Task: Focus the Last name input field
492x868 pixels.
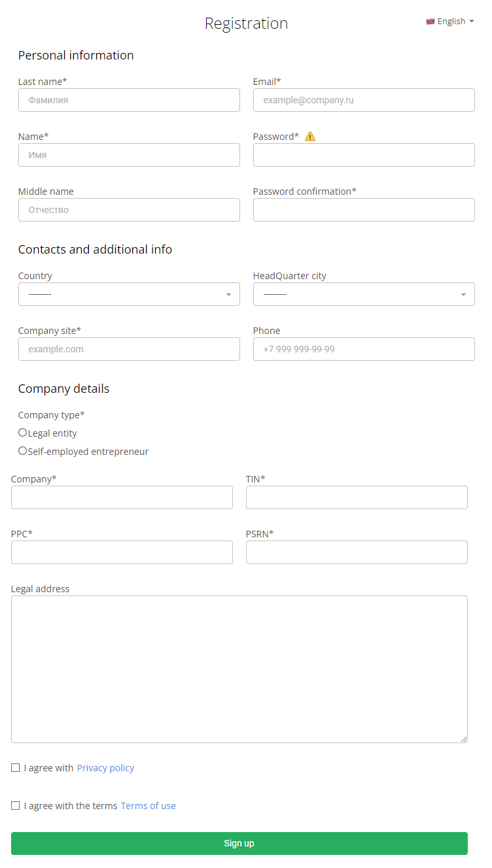Action: point(129,100)
